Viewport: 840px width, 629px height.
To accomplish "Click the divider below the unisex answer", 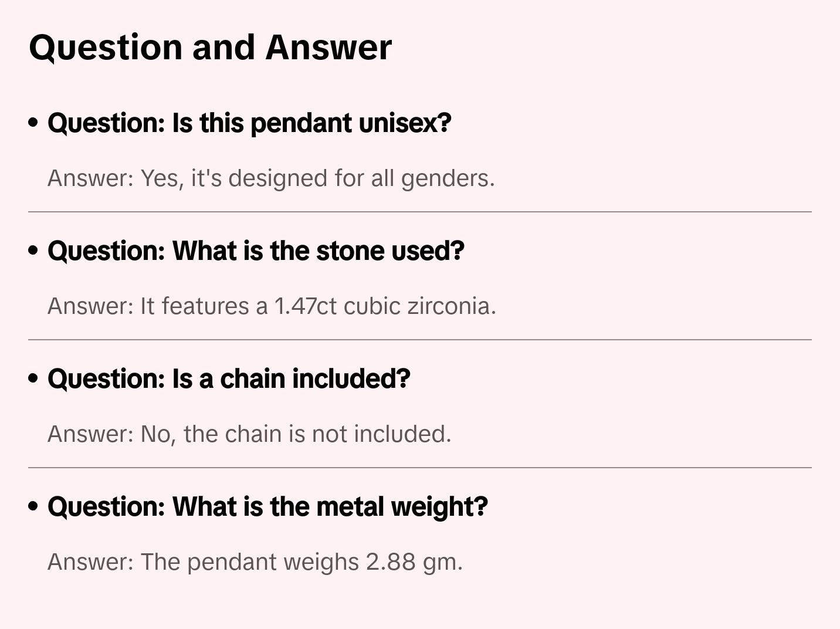I will (420, 212).
